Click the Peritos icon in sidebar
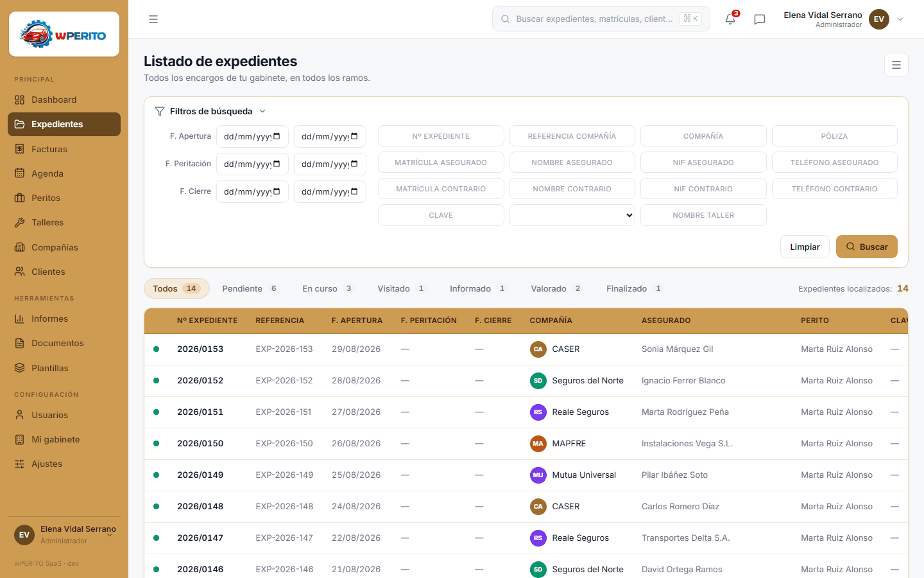 20,198
